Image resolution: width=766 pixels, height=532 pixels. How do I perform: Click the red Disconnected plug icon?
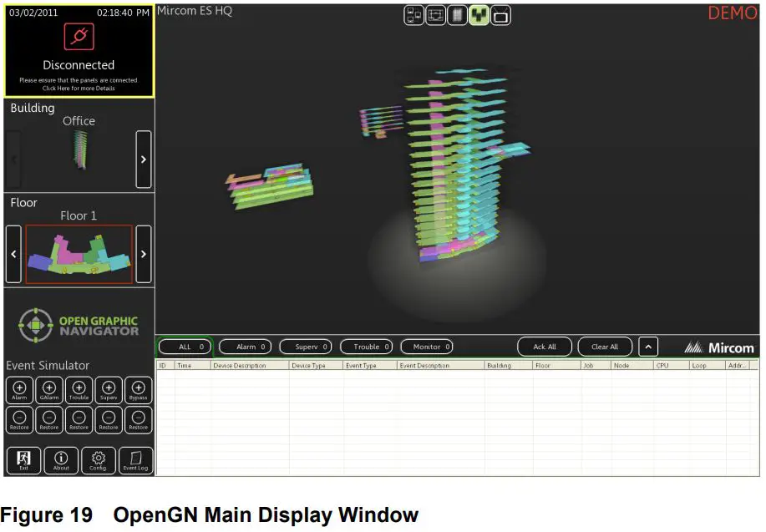[x=79, y=37]
